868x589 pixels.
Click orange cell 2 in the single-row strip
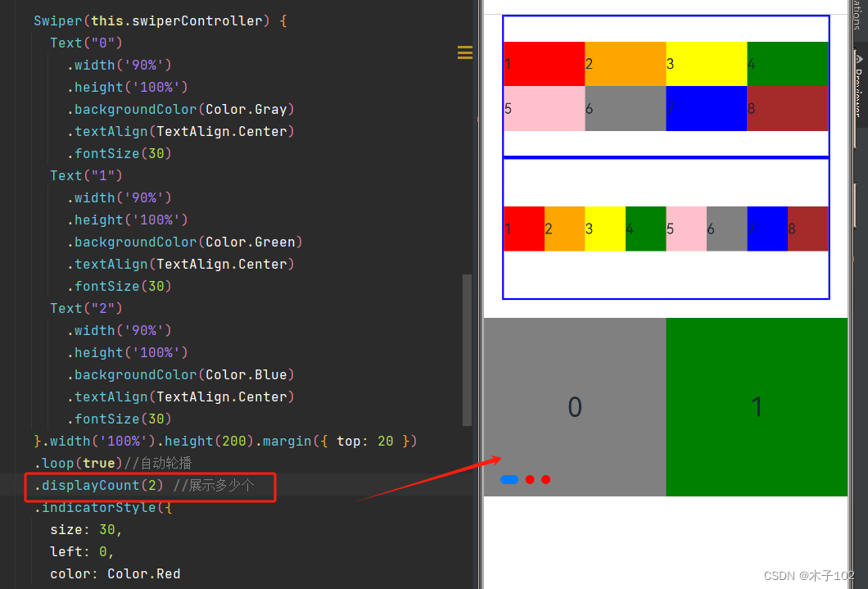[x=565, y=229]
